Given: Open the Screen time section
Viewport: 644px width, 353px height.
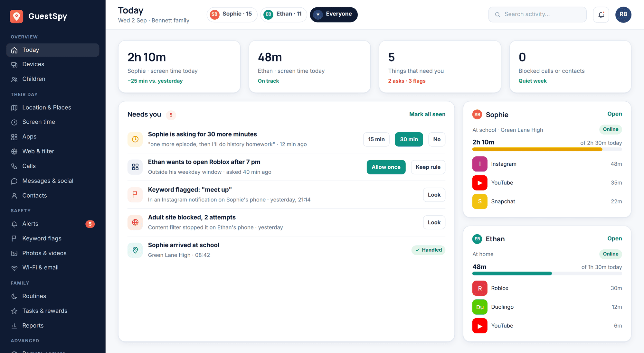Looking at the screenshot, I should tap(53, 122).
